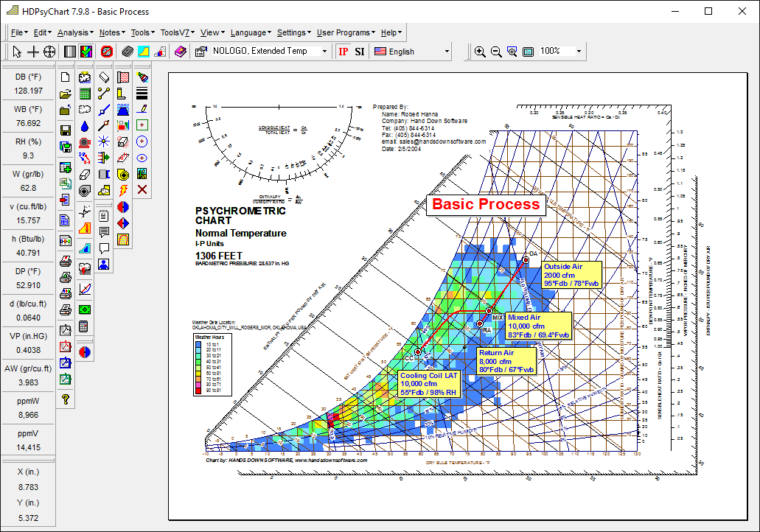Viewport: 760px width, 532px height.
Task: Click the floppy disk save icon
Action: pos(66,129)
